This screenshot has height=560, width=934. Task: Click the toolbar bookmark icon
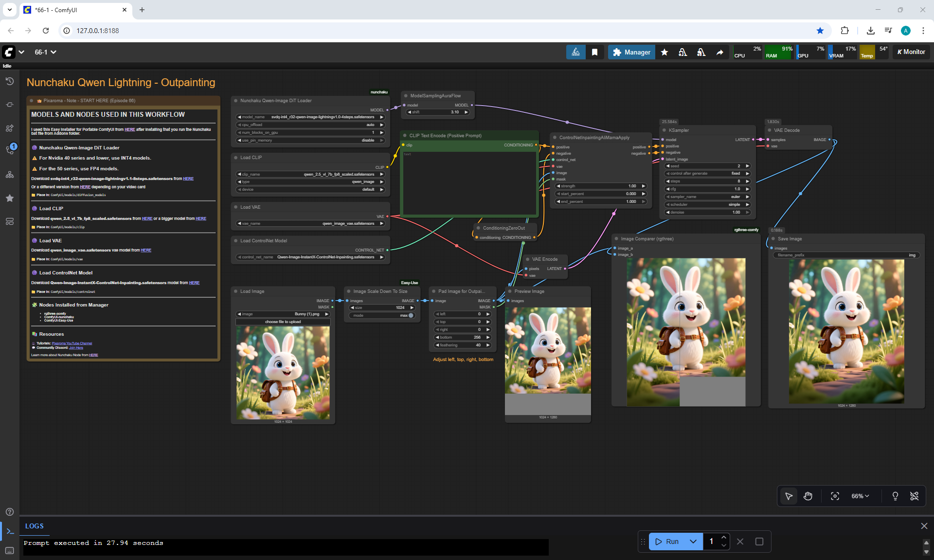point(594,52)
